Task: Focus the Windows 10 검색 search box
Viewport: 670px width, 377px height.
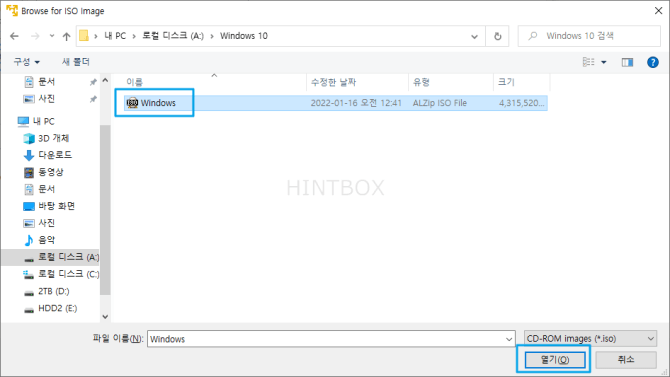Action: pos(589,36)
